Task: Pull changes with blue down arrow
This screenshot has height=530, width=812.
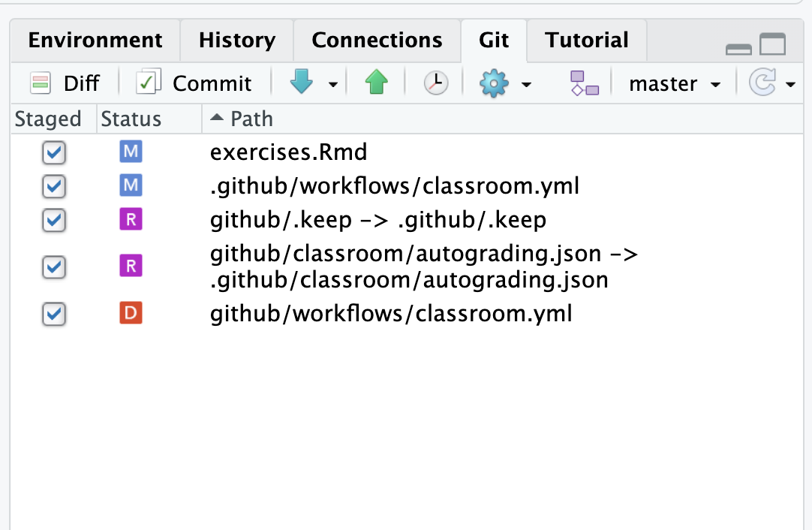Action: pyautogui.click(x=302, y=82)
